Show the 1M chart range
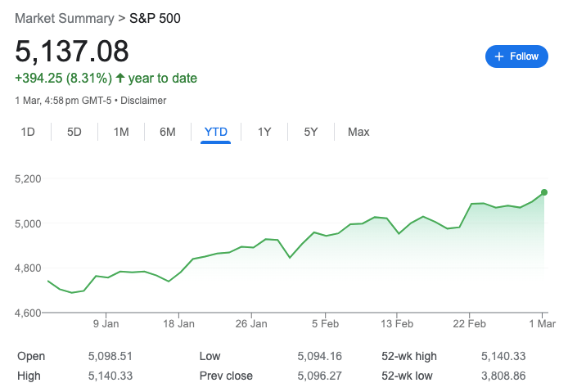 pyautogui.click(x=121, y=132)
